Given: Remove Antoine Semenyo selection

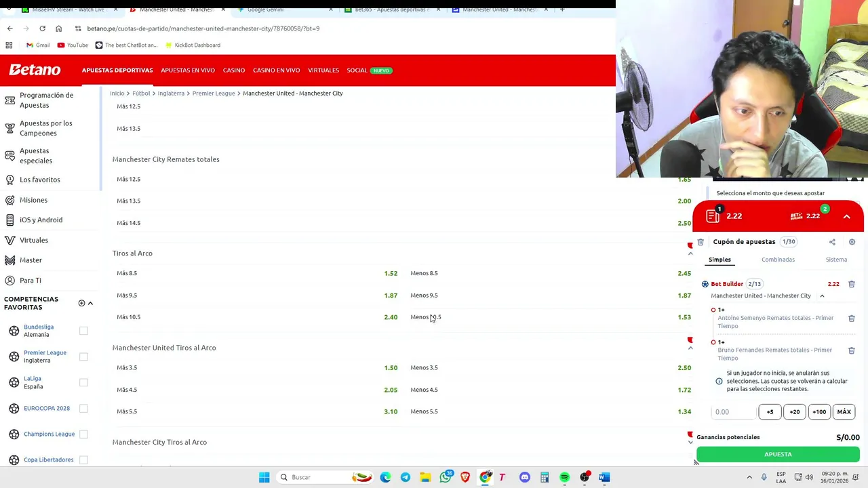Looking at the screenshot, I should (852, 318).
